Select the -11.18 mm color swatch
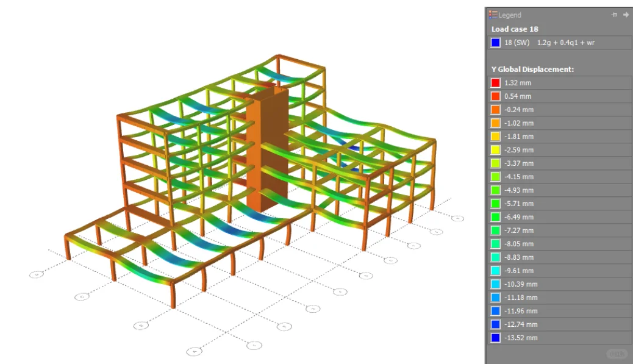 [495, 298]
